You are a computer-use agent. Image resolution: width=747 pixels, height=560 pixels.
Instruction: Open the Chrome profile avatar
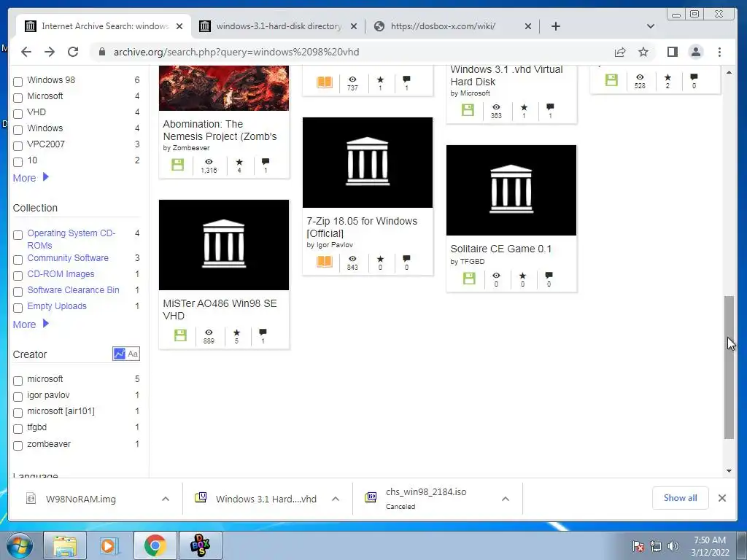coord(696,52)
